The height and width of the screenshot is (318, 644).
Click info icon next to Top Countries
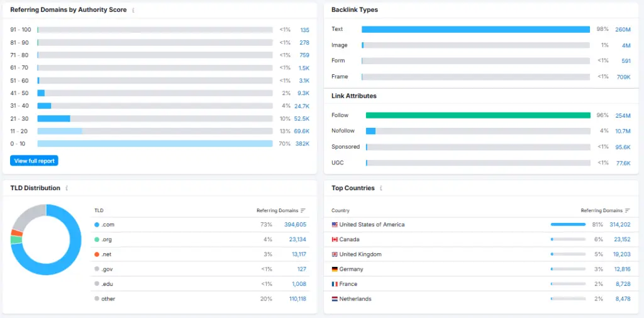point(381,188)
